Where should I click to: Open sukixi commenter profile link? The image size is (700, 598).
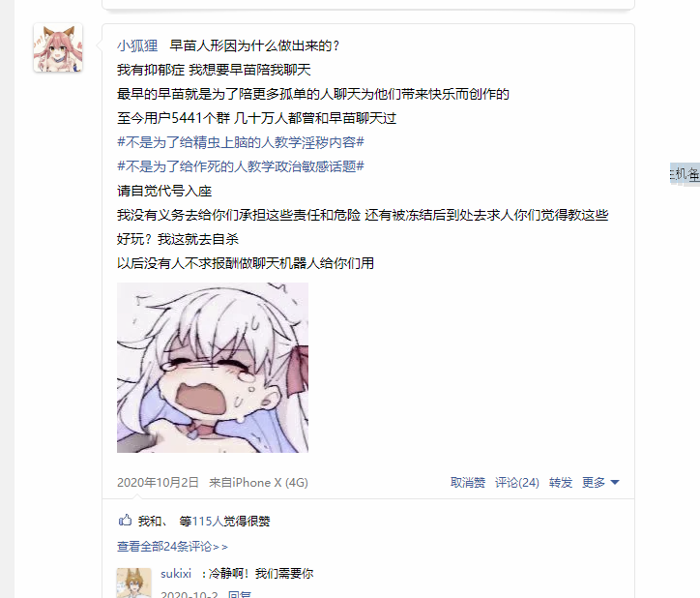coord(176,574)
